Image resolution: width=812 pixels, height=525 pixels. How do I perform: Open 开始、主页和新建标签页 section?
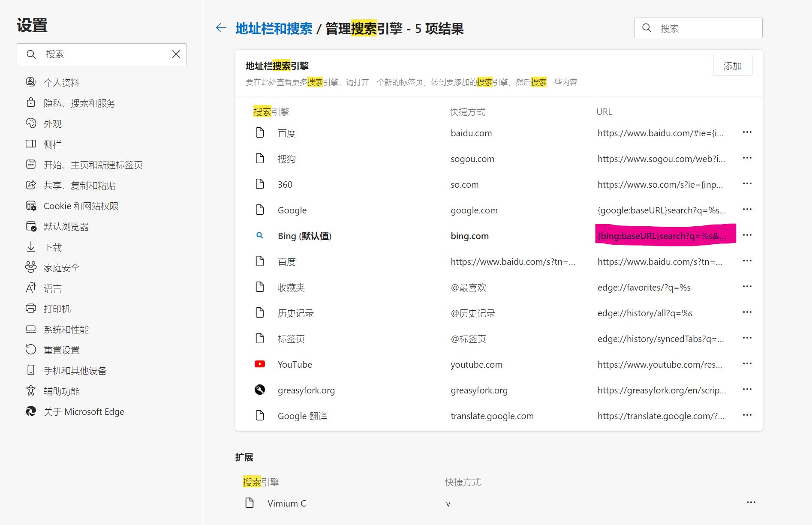click(x=93, y=165)
